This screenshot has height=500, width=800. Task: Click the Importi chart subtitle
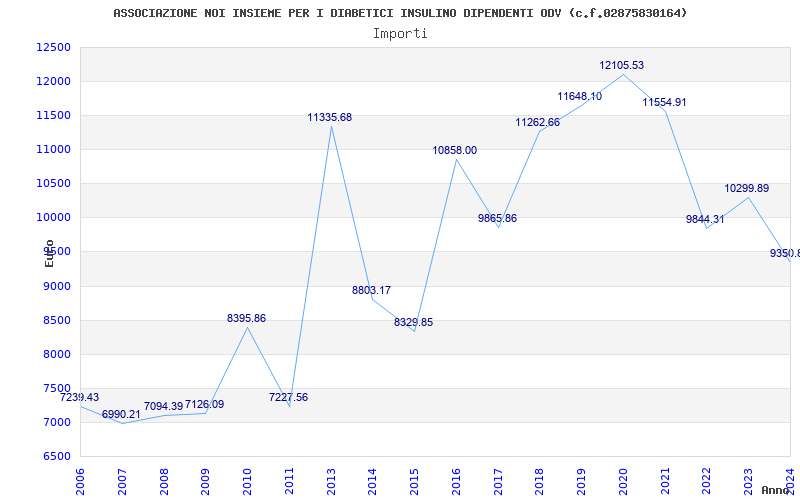(400, 34)
